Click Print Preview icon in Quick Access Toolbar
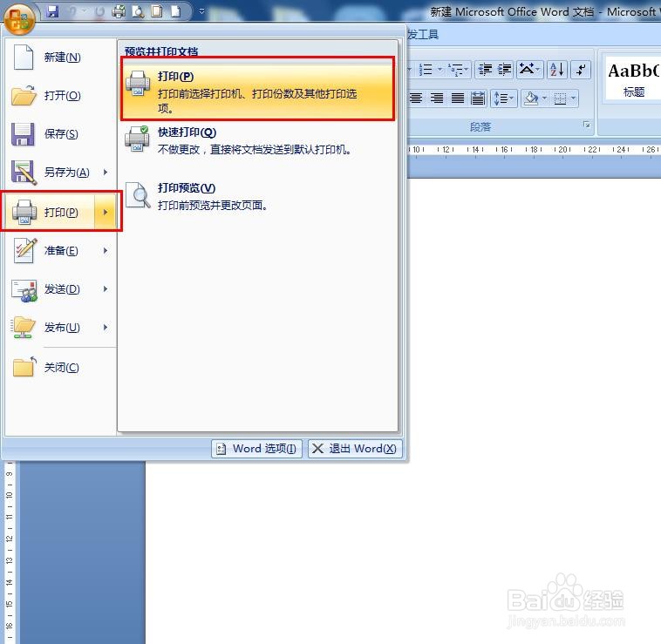 click(138, 11)
